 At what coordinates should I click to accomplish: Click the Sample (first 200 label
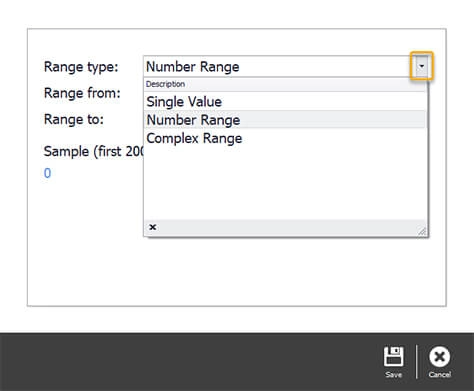point(94,151)
